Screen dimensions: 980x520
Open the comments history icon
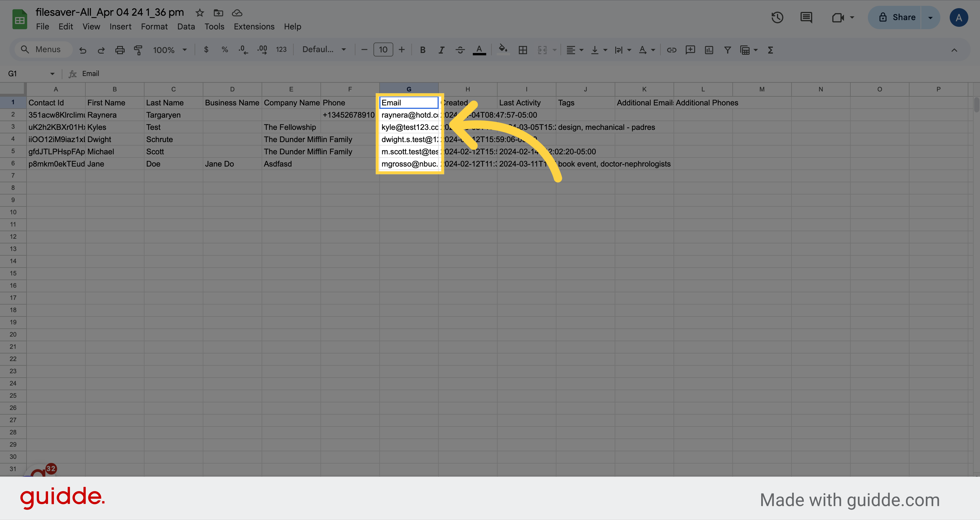(806, 17)
